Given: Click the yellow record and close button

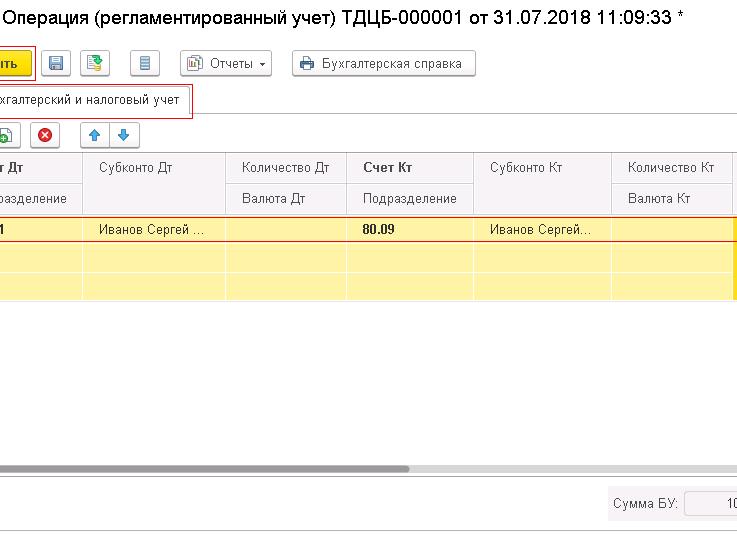Looking at the screenshot, I should [x=16, y=63].
